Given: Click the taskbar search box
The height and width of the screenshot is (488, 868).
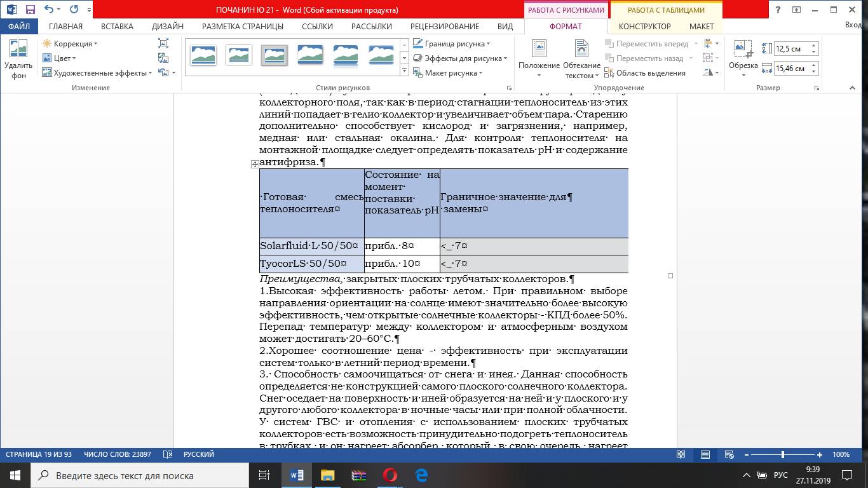Looking at the screenshot, I should (x=140, y=475).
